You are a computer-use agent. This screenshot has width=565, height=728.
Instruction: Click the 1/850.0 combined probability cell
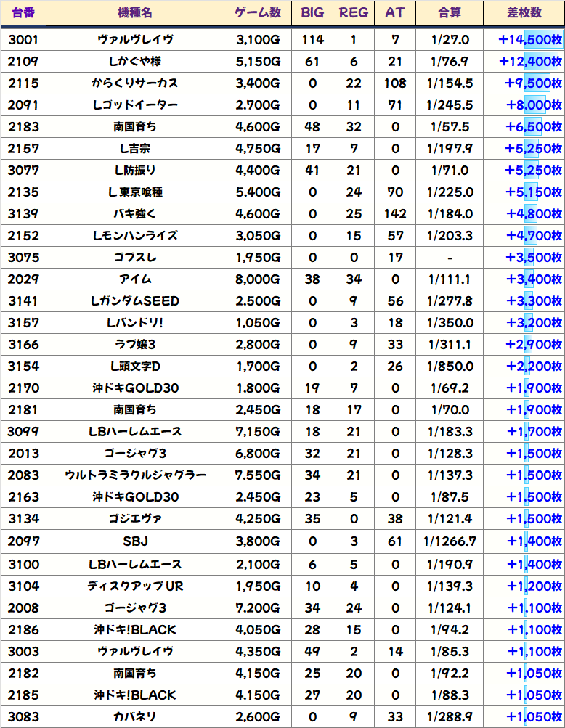click(x=450, y=367)
